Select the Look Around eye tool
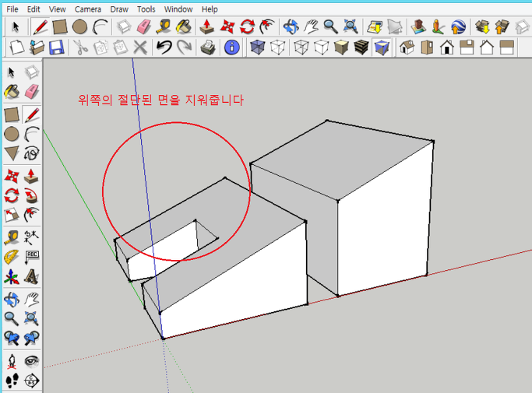The width and height of the screenshot is (532, 393). (x=32, y=361)
